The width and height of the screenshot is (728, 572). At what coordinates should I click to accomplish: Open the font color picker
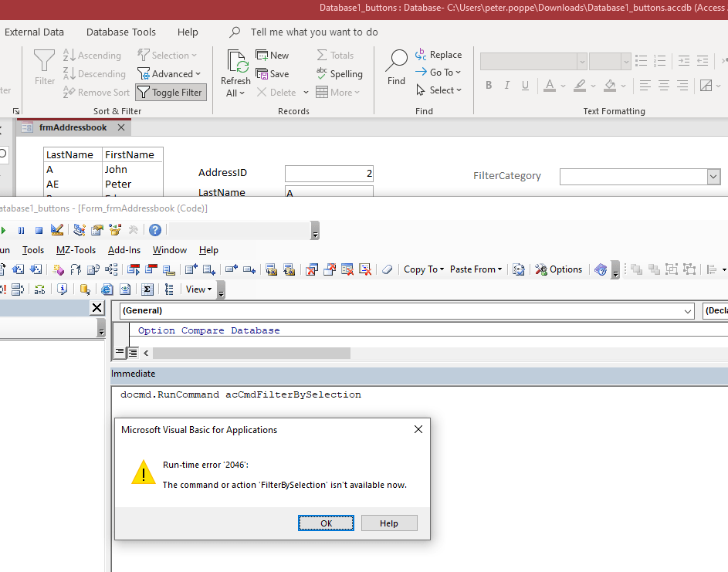pos(561,86)
